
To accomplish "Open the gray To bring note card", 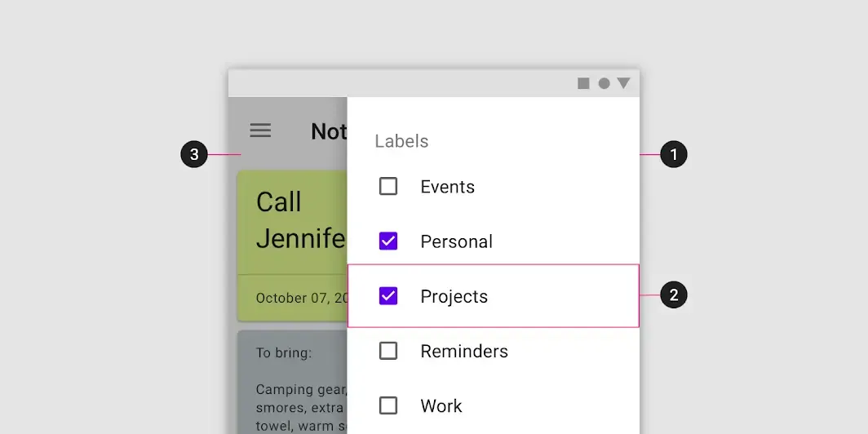I will (292, 383).
